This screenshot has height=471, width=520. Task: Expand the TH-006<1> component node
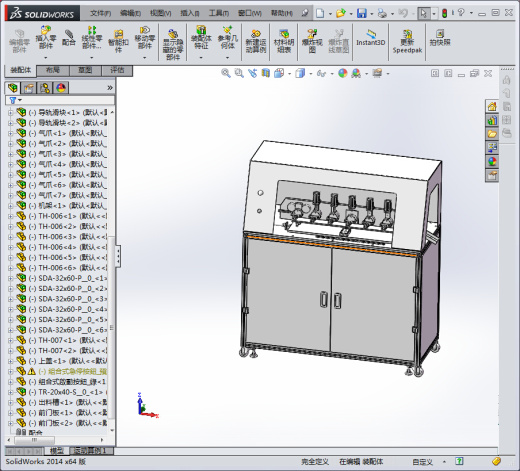pos(10,216)
